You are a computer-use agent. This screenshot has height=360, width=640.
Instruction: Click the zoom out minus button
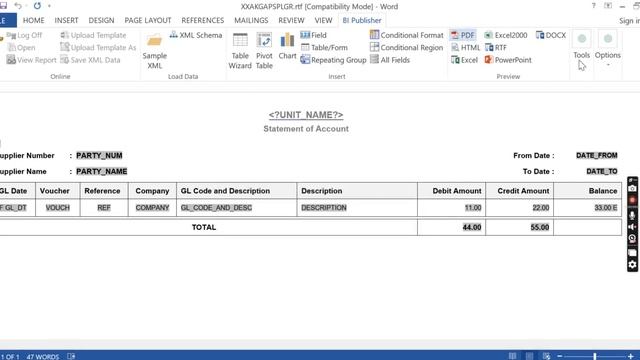(x=560, y=356)
